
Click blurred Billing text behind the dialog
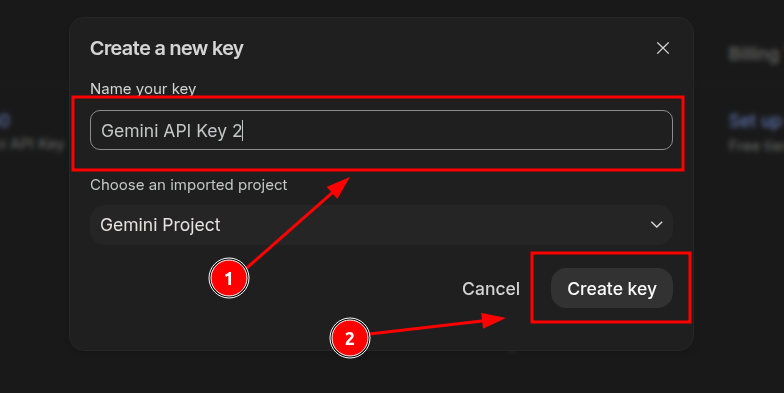point(755,54)
